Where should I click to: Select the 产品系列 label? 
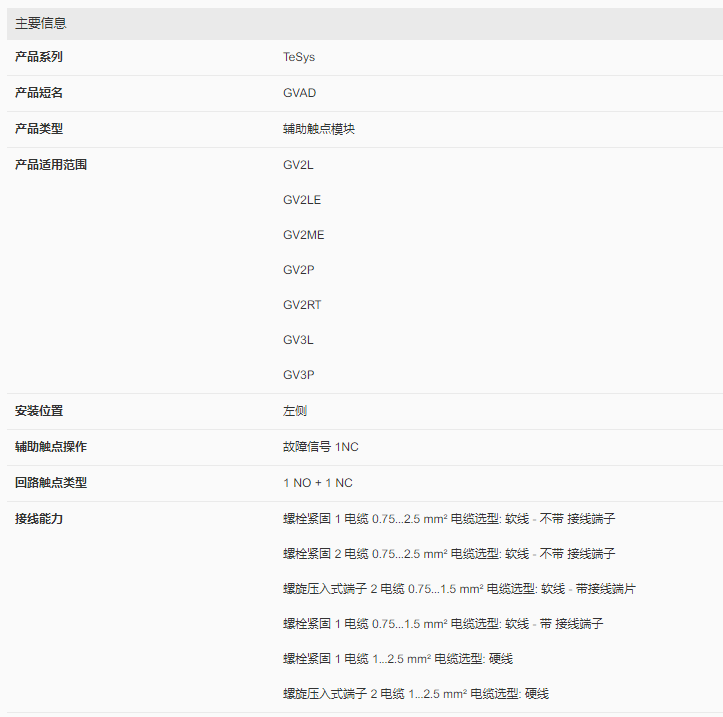pos(39,57)
